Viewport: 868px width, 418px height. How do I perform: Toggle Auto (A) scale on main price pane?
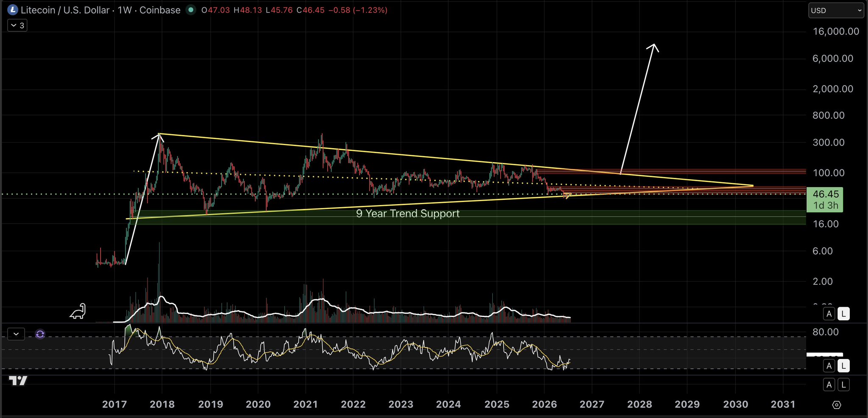click(829, 314)
